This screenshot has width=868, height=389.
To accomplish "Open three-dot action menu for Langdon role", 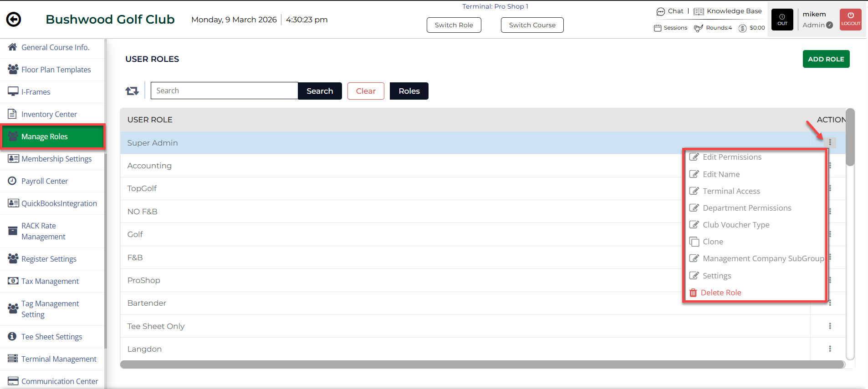I will pos(830,349).
